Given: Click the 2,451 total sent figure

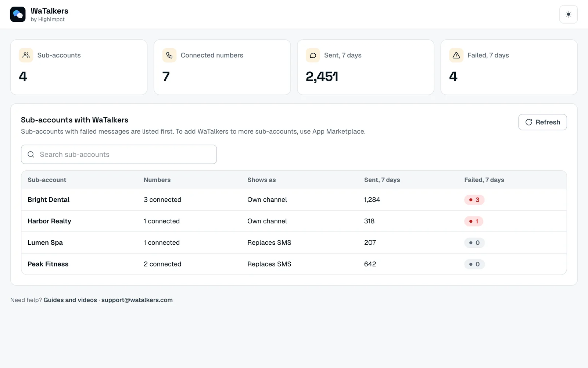Looking at the screenshot, I should 322,77.
